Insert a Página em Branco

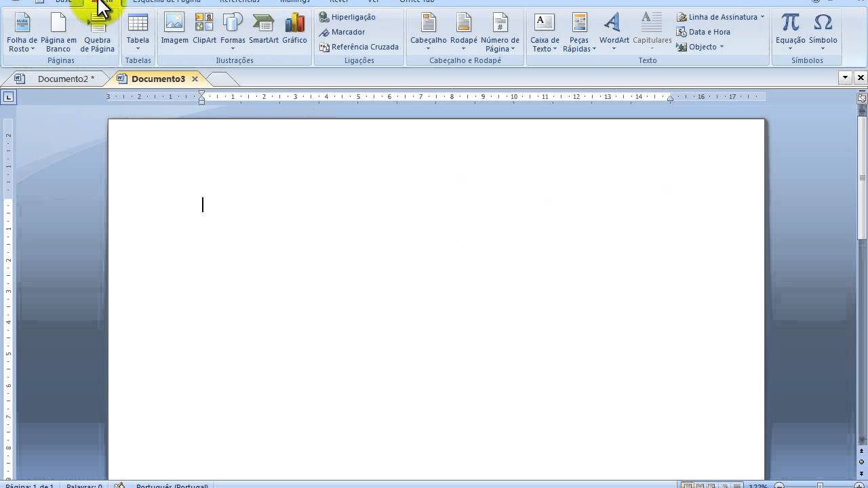(58, 33)
